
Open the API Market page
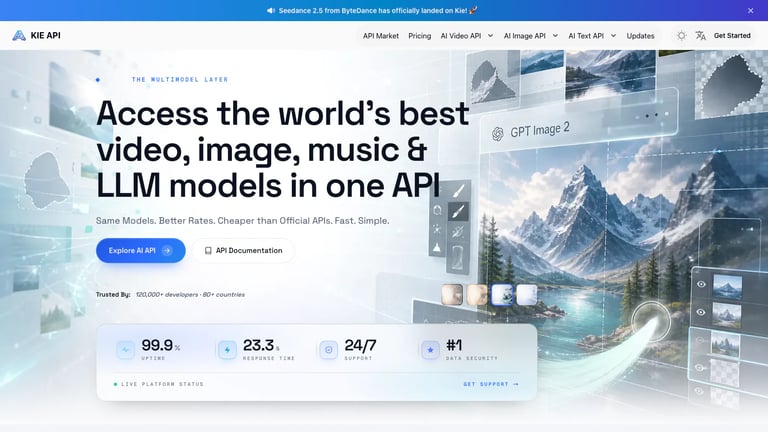(x=381, y=36)
